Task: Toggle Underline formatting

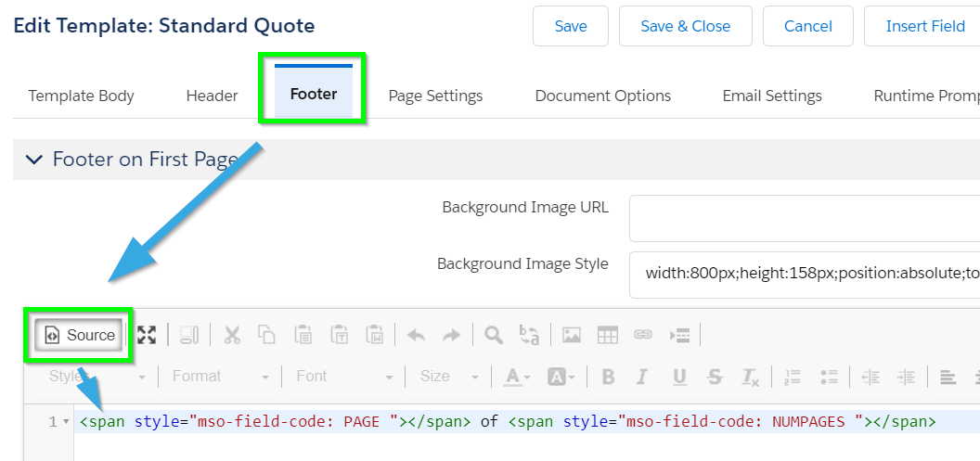Action: click(x=679, y=377)
